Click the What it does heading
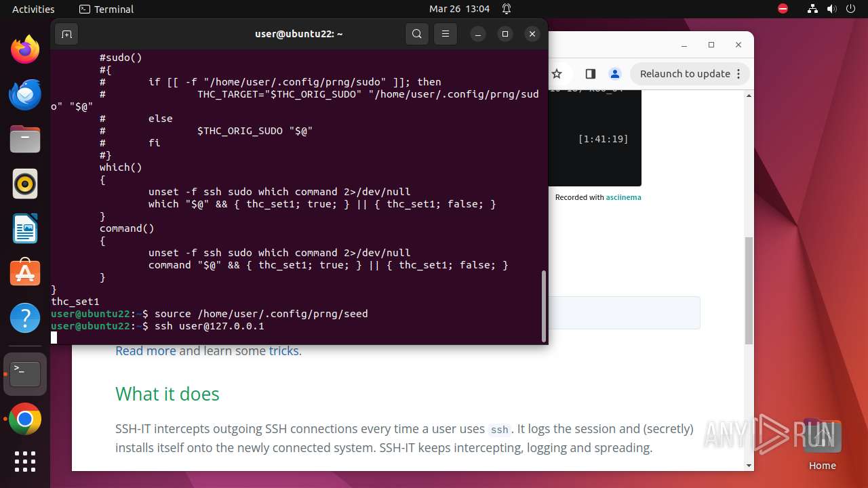The image size is (868, 488). click(x=167, y=394)
